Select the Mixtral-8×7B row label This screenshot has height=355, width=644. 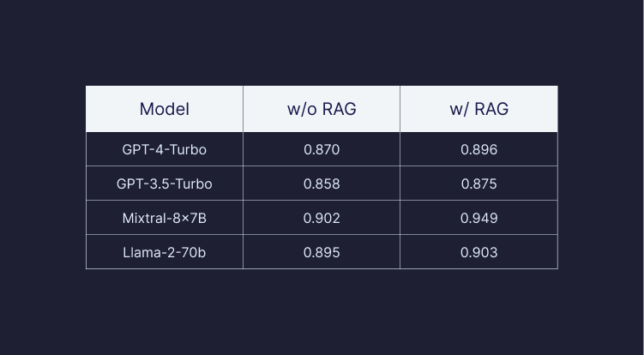pyautogui.click(x=164, y=218)
